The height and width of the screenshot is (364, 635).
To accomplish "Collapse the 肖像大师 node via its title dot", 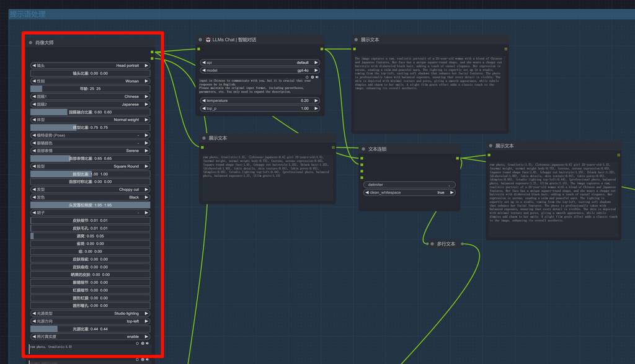I will pos(30,43).
